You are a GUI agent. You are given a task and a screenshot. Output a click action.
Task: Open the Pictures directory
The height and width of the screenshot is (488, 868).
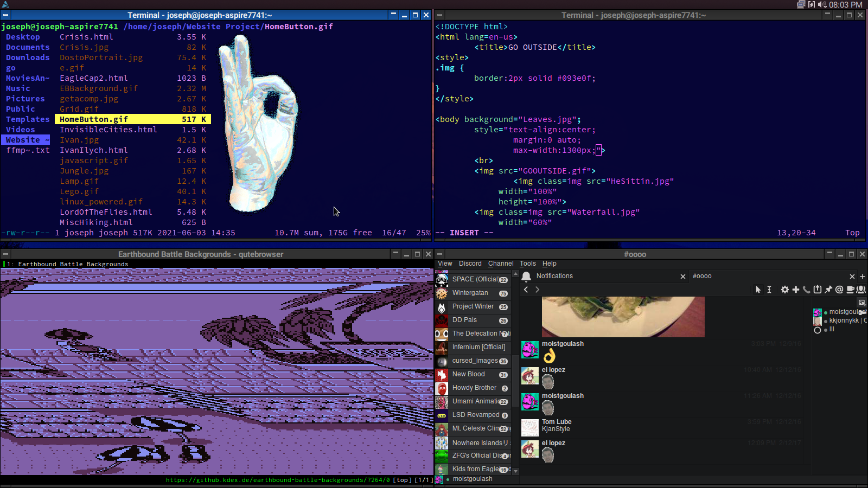click(x=25, y=99)
